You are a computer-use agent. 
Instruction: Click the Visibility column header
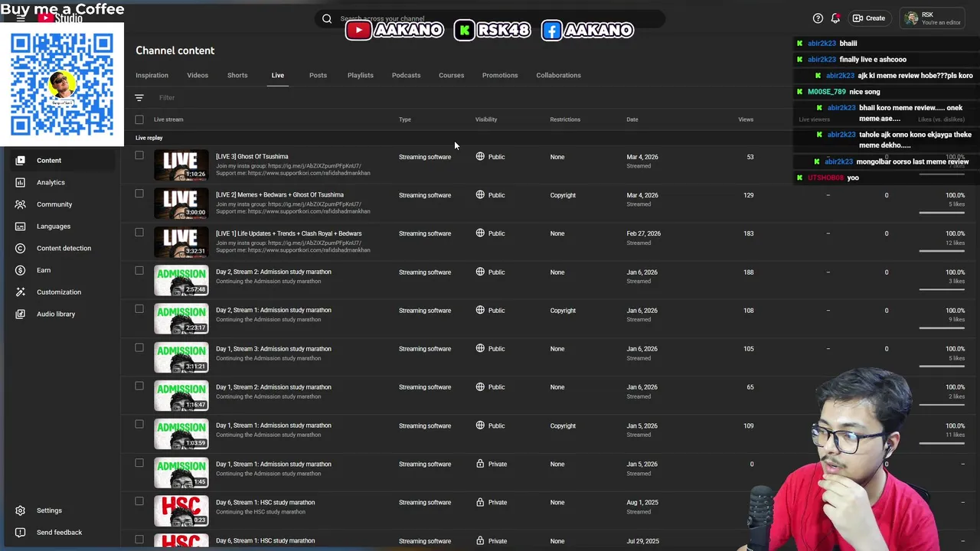[x=486, y=119]
